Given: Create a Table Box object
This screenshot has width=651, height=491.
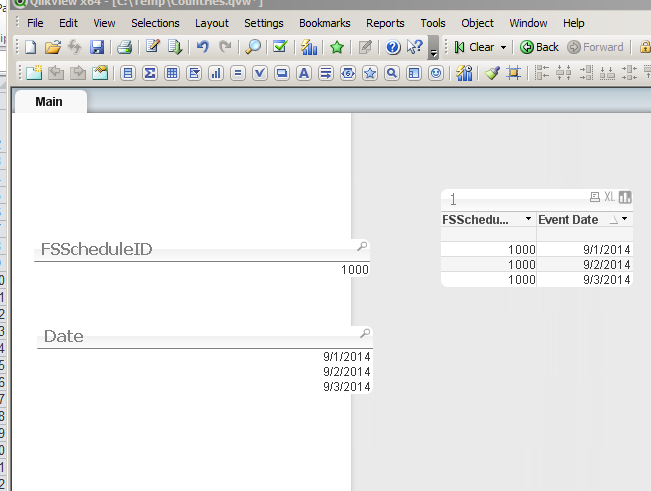Looking at the screenshot, I should point(172,73).
